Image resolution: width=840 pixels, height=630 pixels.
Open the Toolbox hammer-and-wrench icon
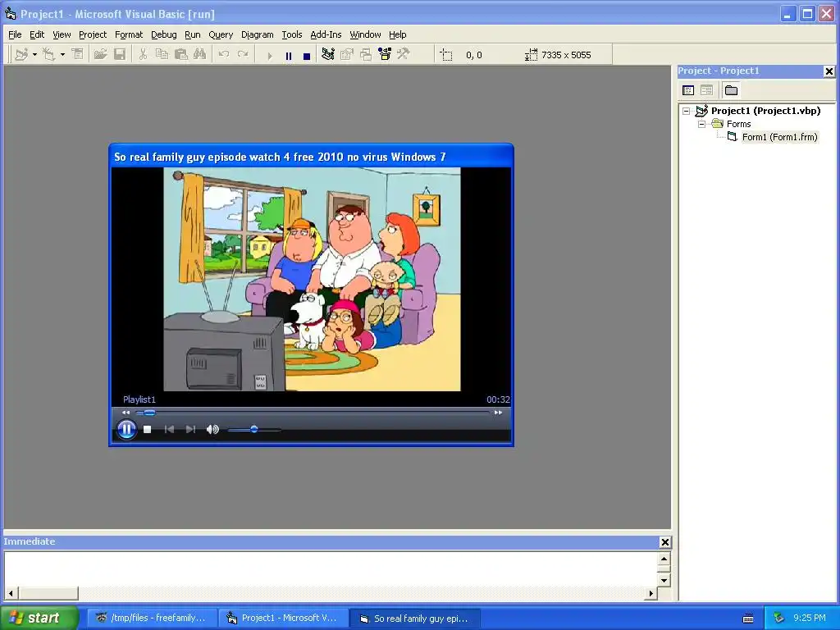pos(404,55)
